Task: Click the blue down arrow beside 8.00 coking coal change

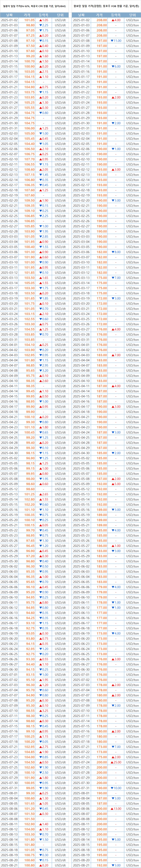Action: 114,252
